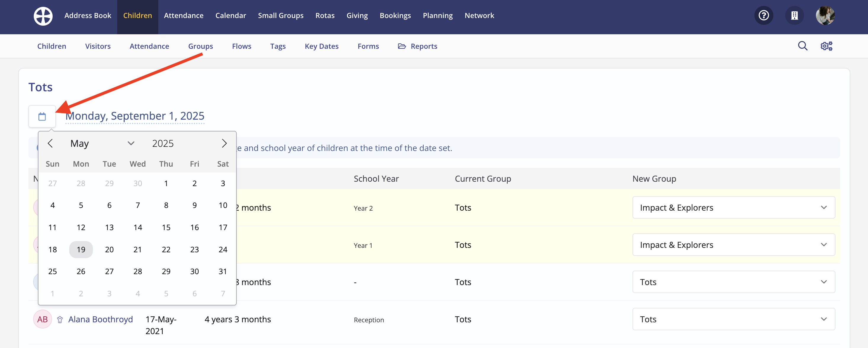Open module settings gears icon

pyautogui.click(x=826, y=46)
